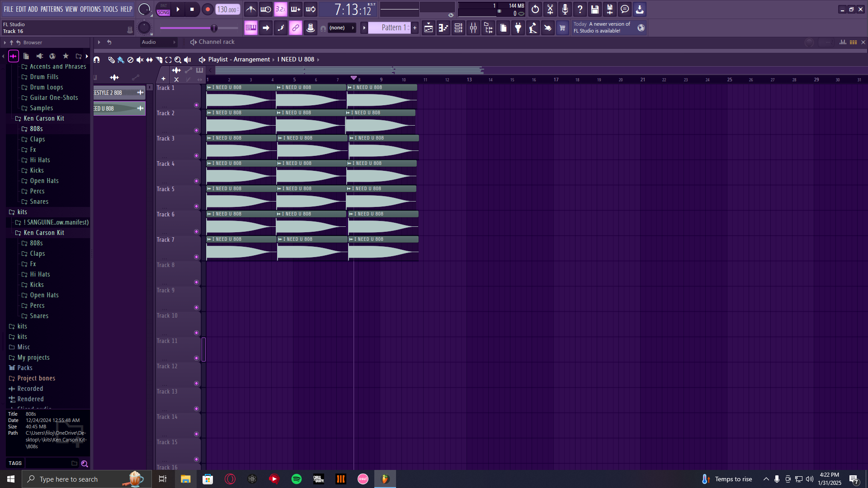Open the microphone recording options icon

pos(565,9)
